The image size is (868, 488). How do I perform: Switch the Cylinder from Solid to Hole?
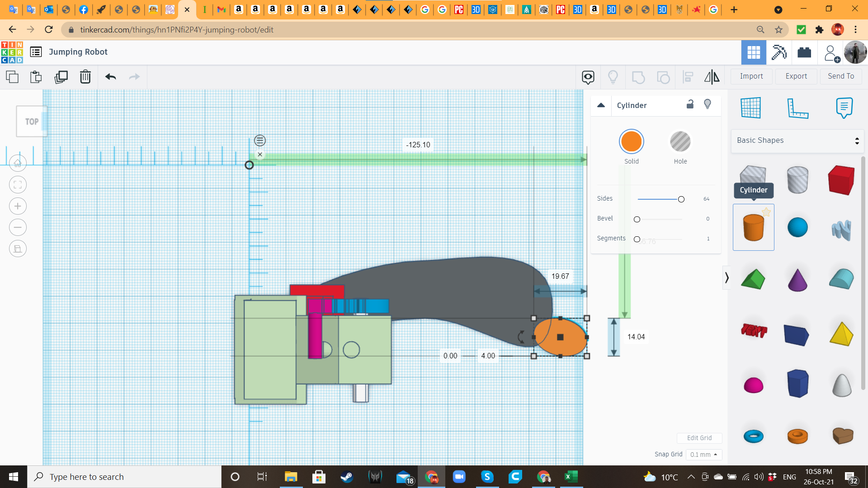[680, 141]
